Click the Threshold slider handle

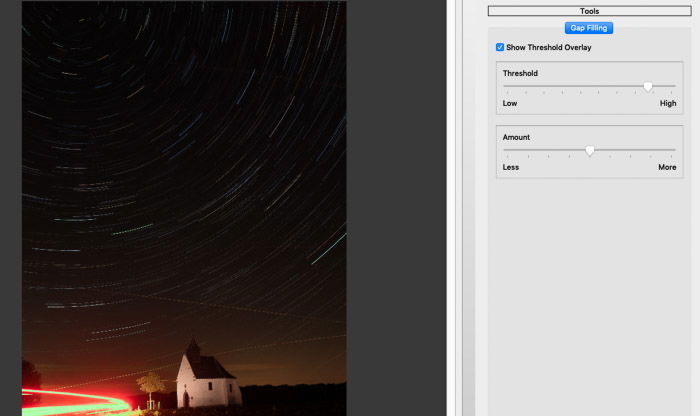tap(647, 87)
